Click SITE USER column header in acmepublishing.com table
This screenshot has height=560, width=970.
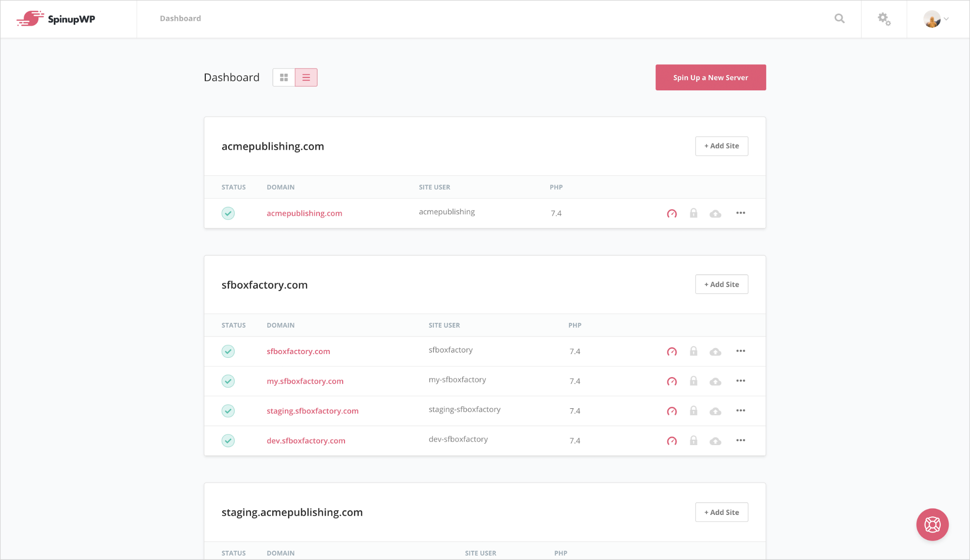(434, 187)
